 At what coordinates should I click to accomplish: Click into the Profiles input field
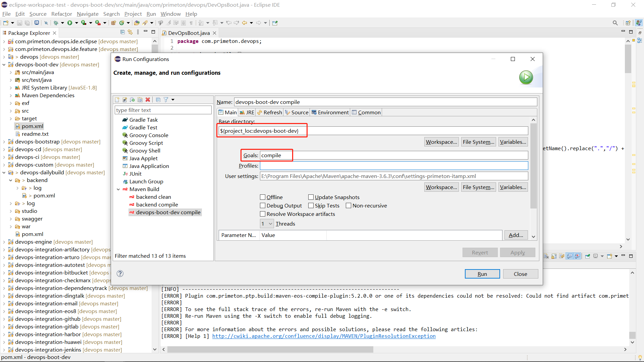[393, 166]
